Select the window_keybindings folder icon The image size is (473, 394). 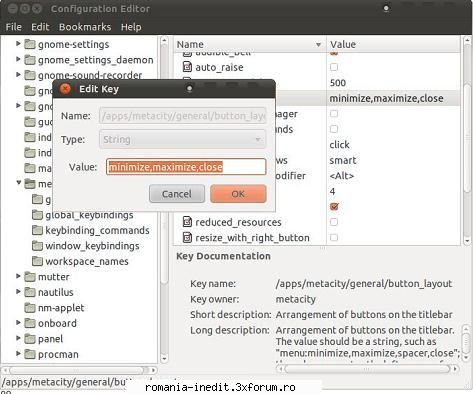click(x=37, y=246)
